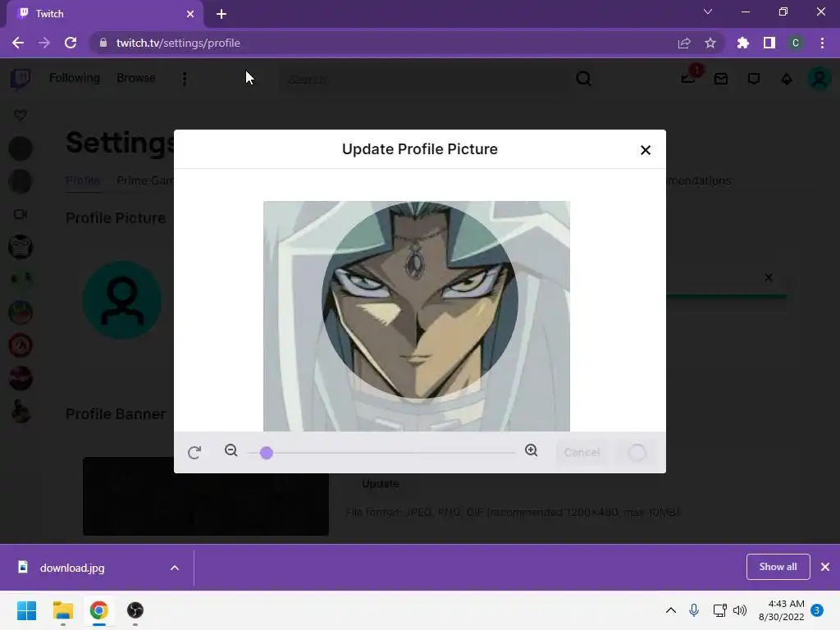Open the whispers chat icon
Viewport: 840px width, 630px height.
click(x=754, y=80)
